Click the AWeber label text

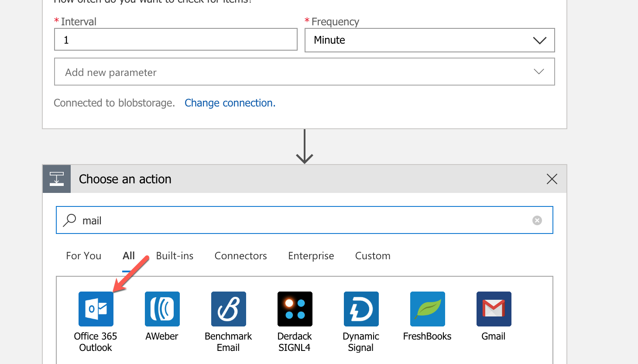(162, 337)
